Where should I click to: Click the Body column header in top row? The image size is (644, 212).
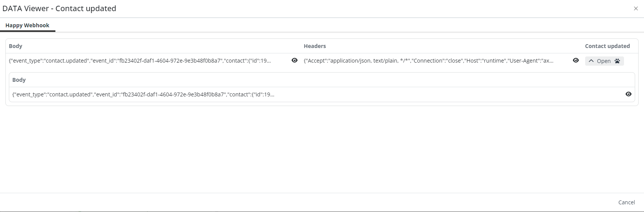coord(16,46)
